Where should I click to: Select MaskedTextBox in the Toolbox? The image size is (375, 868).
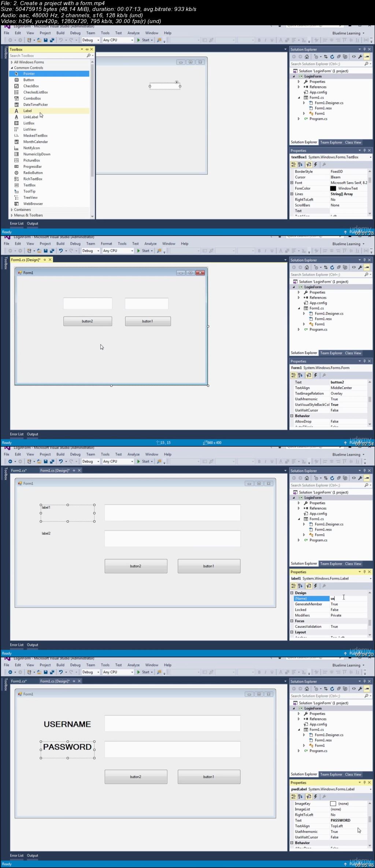49,136
